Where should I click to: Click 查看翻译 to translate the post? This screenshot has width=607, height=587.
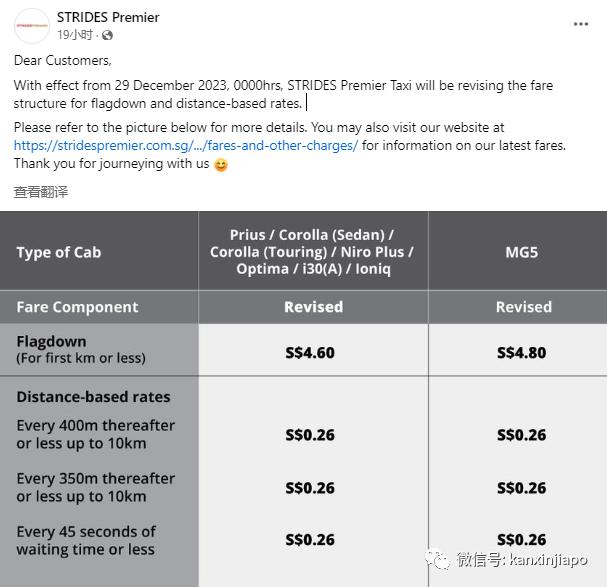(41, 192)
